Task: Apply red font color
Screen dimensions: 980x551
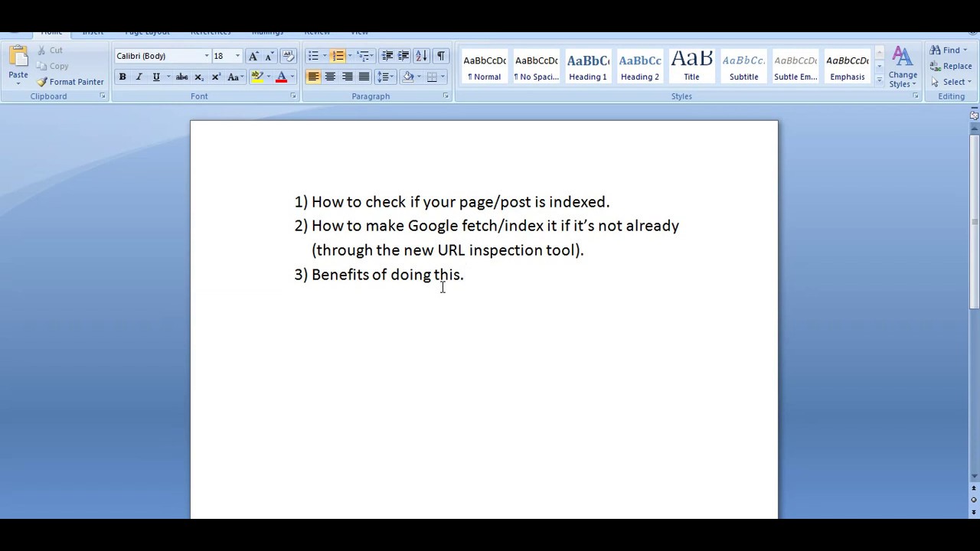Action: click(281, 77)
